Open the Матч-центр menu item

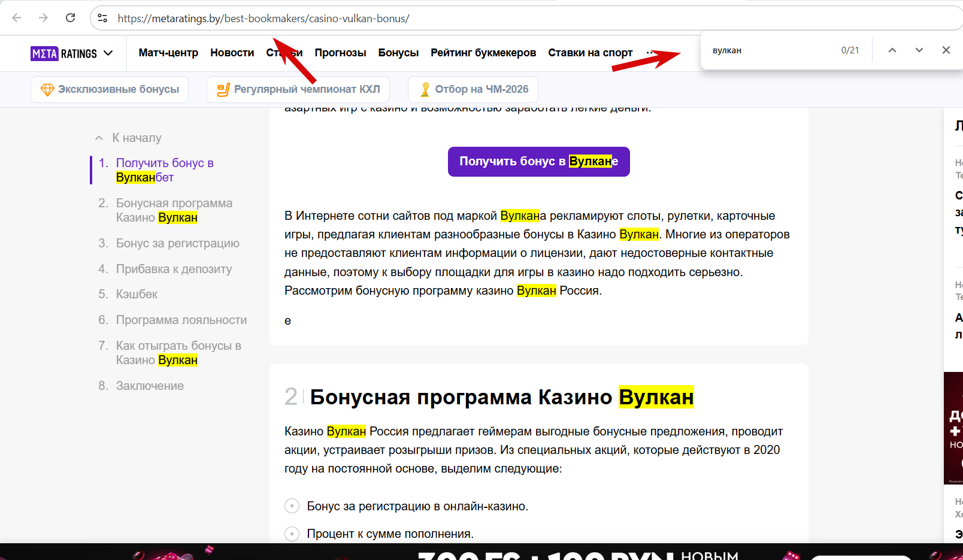pos(168,53)
